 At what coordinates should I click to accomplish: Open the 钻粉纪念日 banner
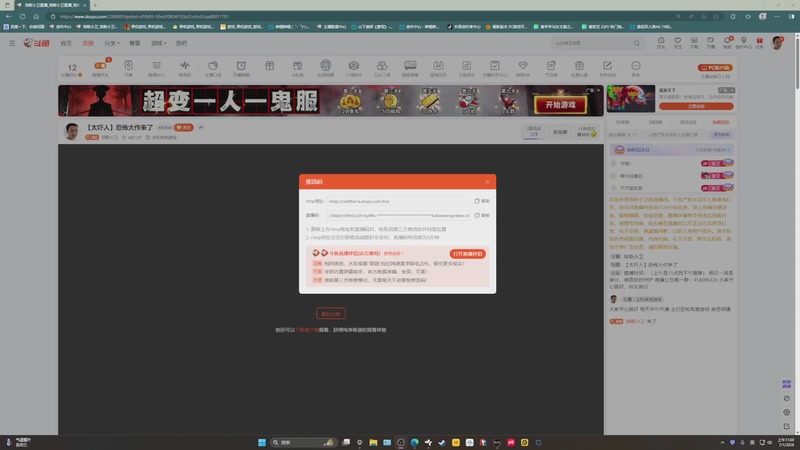coord(671,149)
